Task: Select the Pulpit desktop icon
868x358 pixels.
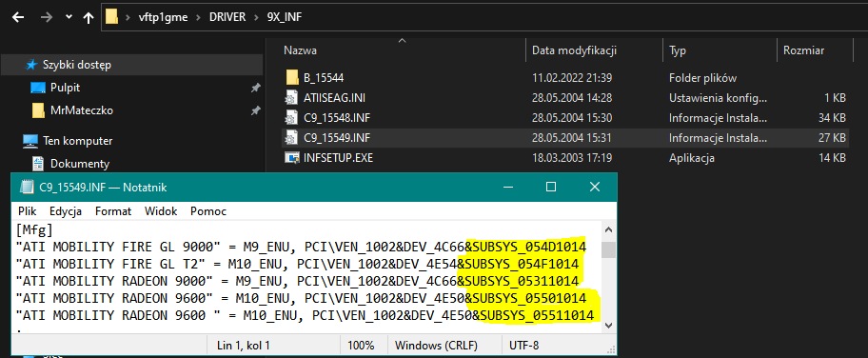Action: click(38, 88)
